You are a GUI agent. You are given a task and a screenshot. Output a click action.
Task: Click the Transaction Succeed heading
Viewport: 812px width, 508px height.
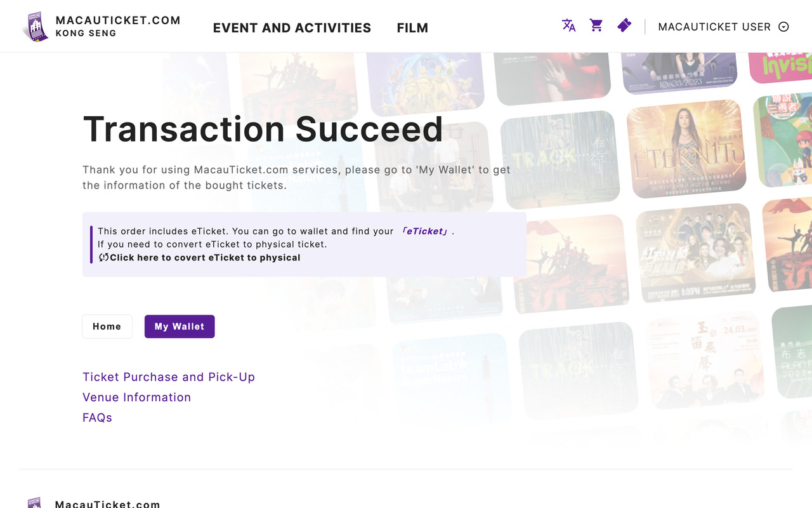(263, 129)
